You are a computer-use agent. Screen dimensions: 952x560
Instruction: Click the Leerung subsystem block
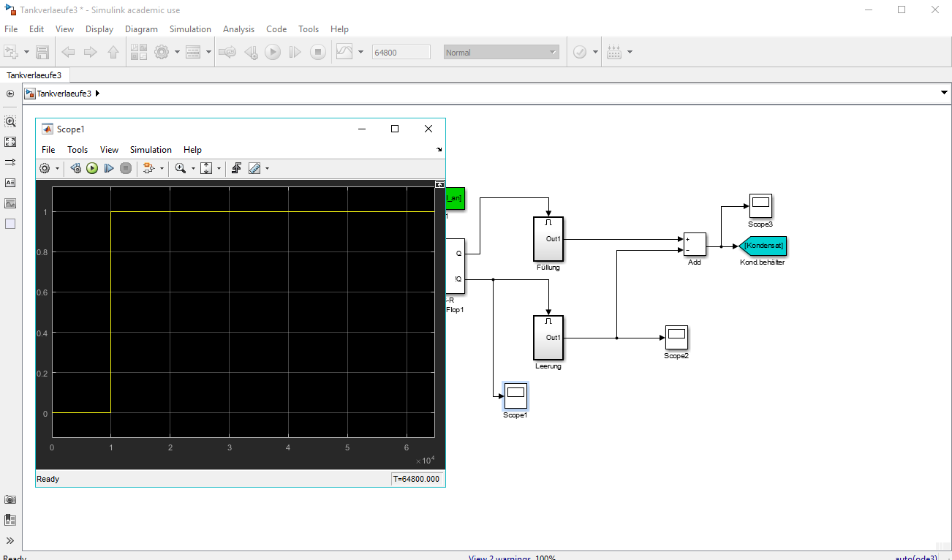point(548,338)
